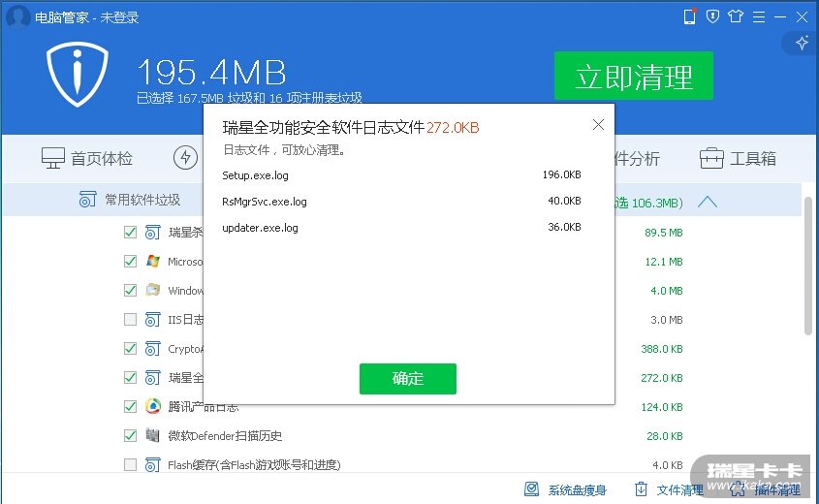This screenshot has width=819, height=504.
Task: Check the IIS日志 checkbox
Action: [130, 319]
